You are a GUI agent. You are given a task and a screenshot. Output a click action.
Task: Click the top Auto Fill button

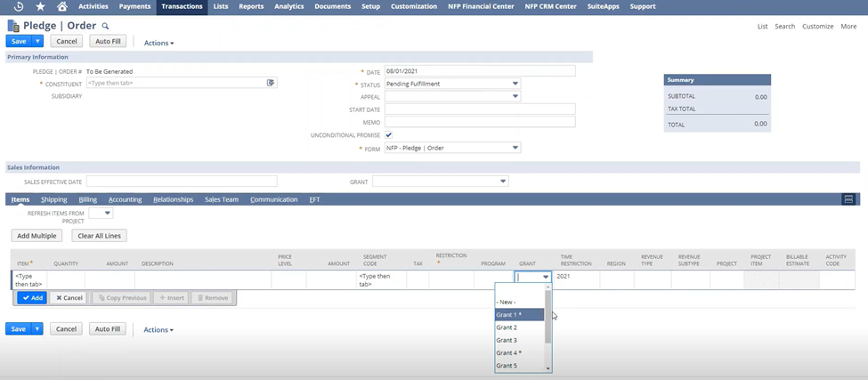tap(108, 41)
